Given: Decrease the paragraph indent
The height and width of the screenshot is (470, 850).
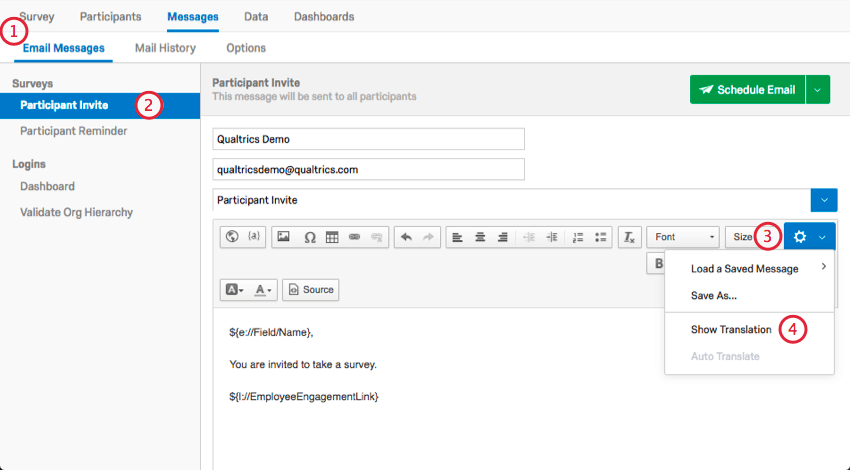Looking at the screenshot, I should point(529,237).
